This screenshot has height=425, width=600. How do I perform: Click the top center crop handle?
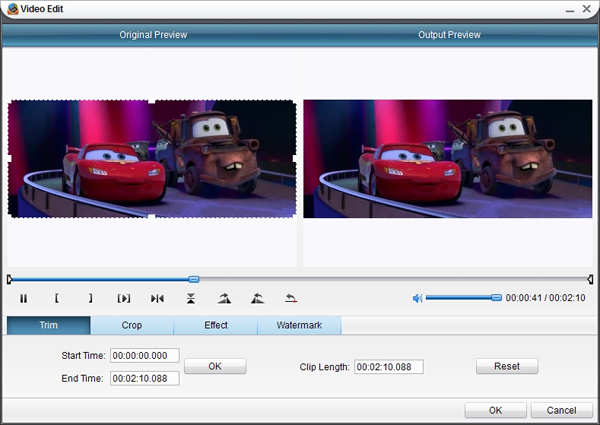152,101
